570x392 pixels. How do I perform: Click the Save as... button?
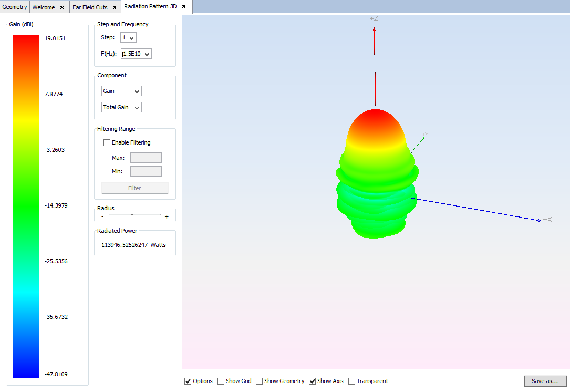point(545,381)
